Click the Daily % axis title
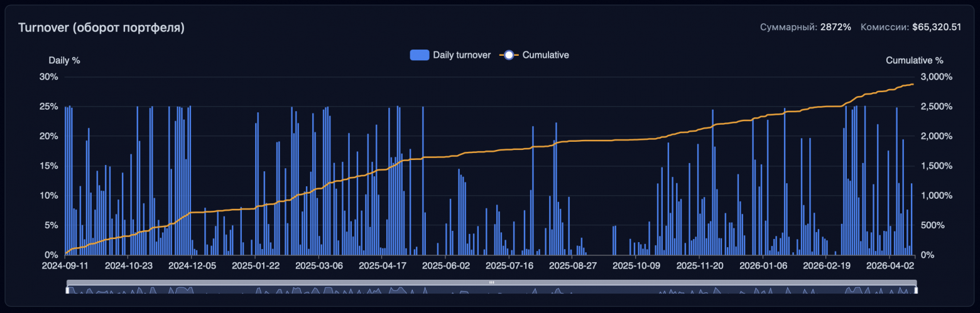The width and height of the screenshot is (980, 313). 65,61
